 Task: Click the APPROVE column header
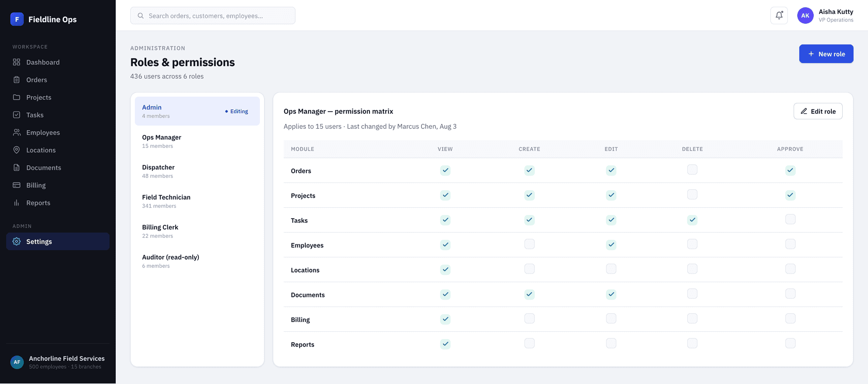click(x=790, y=149)
